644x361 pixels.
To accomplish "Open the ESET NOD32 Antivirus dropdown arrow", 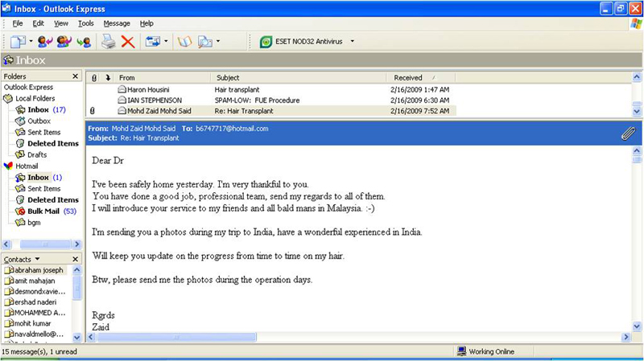I will click(x=353, y=42).
